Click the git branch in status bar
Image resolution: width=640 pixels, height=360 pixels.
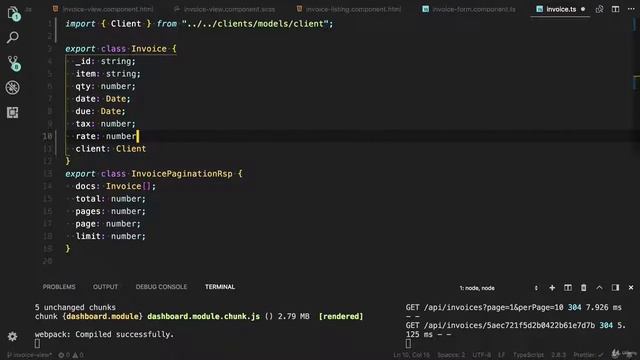(29, 355)
